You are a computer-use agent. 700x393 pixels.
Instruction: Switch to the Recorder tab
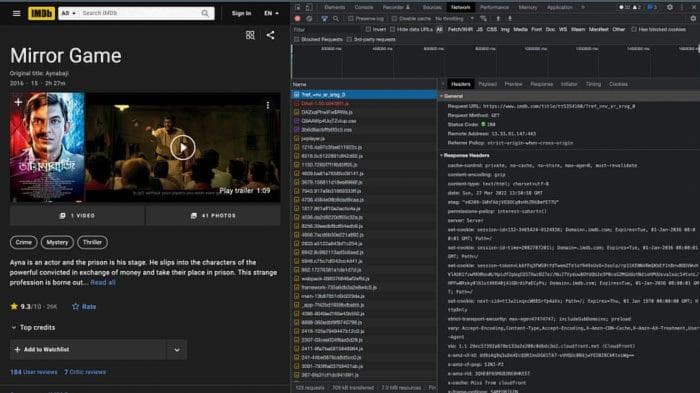tap(396, 7)
